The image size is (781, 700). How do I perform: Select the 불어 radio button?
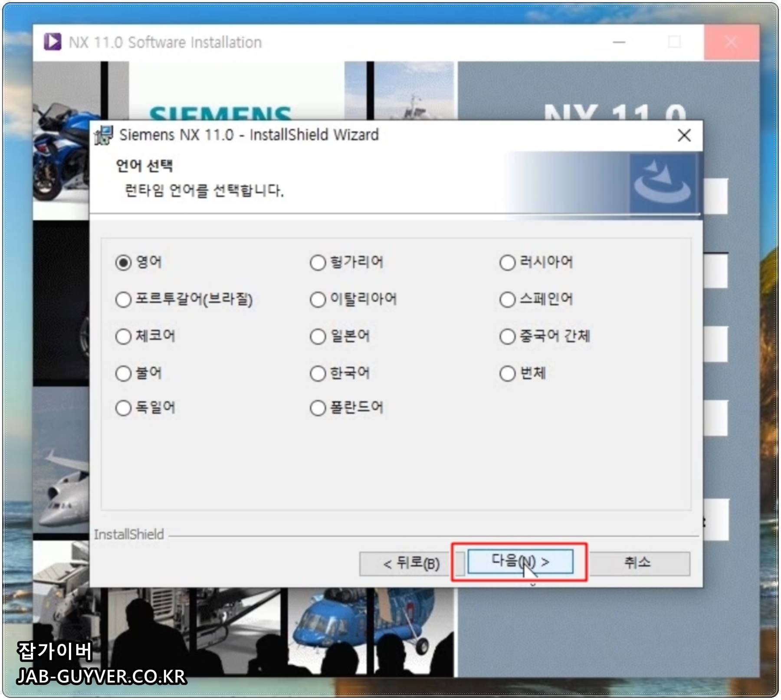point(124,373)
